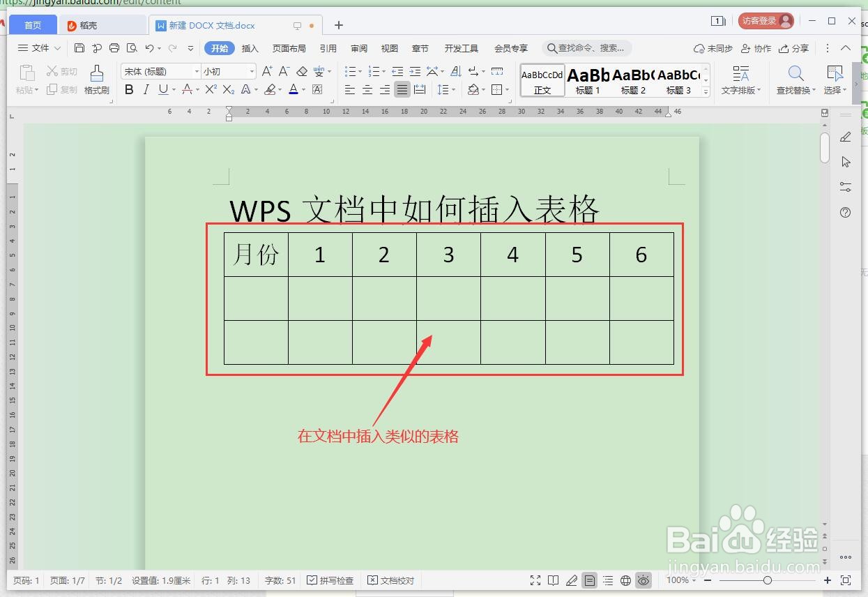Apply Superscript formatting (X²)
This screenshot has width=868, height=597.
211,89
